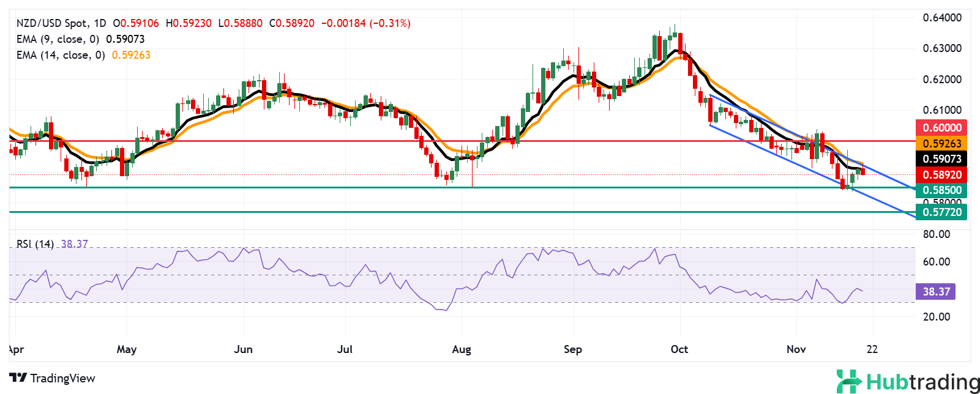Click the TradingView text link
980x394 pixels.
[x=62, y=378]
